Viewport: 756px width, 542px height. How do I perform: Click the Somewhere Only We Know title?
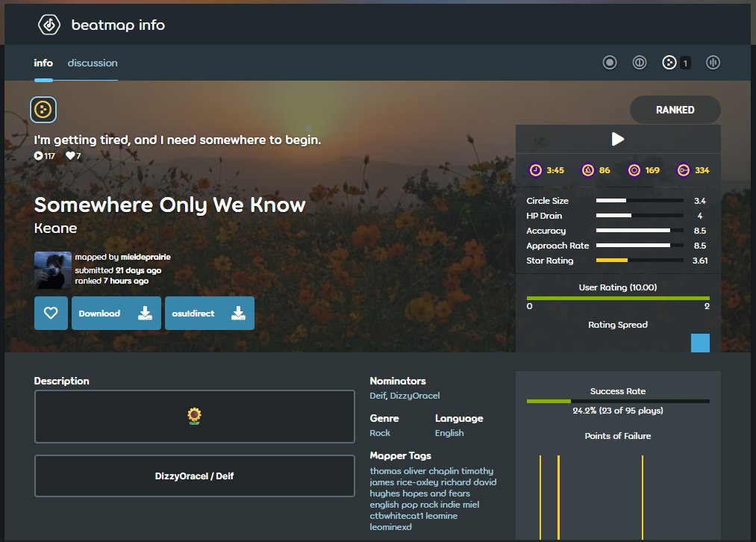(169, 205)
